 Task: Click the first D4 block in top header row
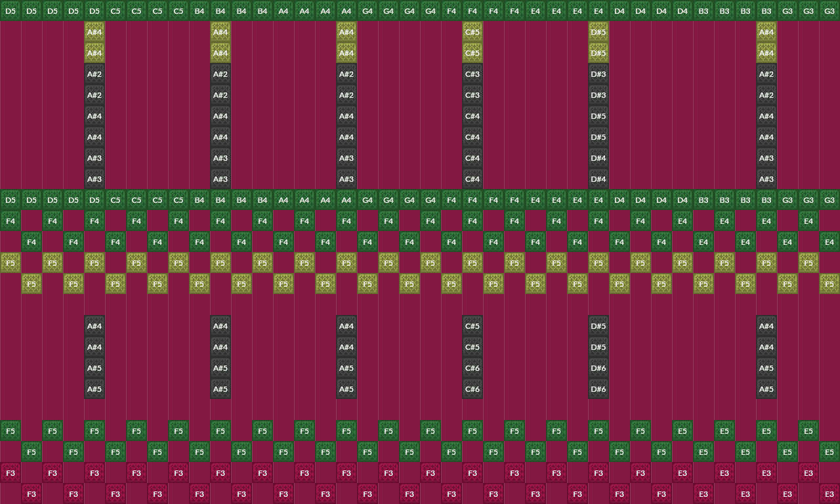click(x=619, y=10)
